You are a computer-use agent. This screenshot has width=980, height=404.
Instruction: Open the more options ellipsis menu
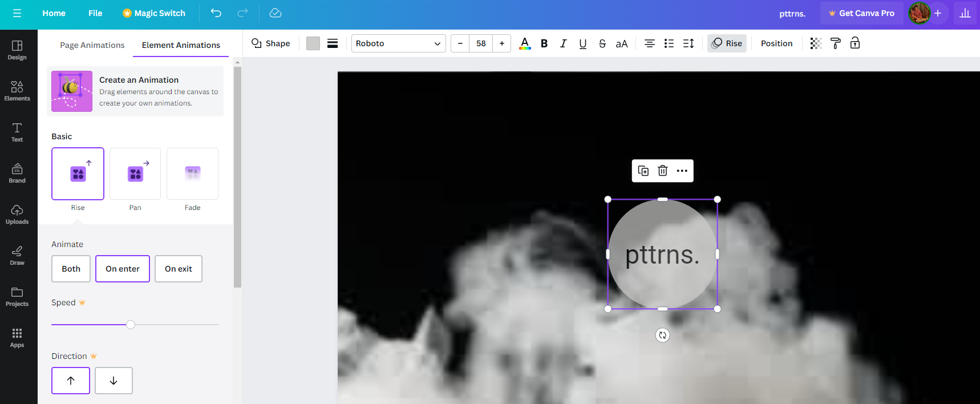[x=682, y=171]
